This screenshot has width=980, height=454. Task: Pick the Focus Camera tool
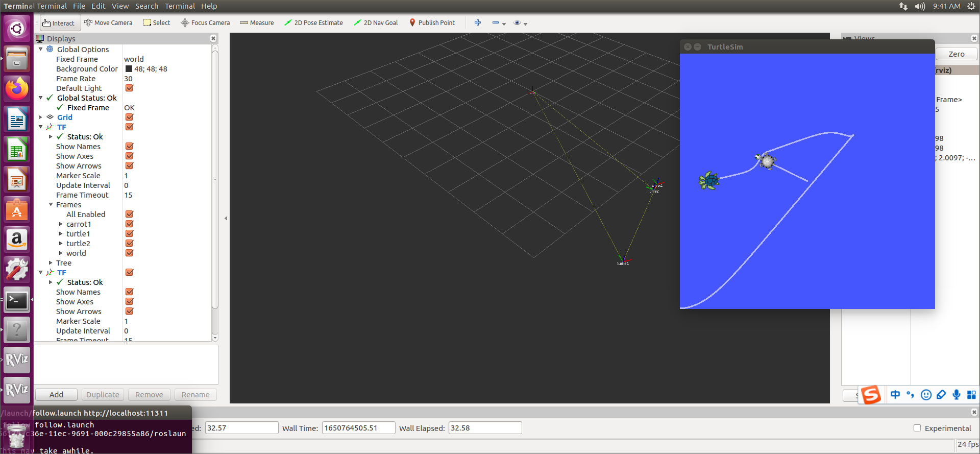coord(205,23)
